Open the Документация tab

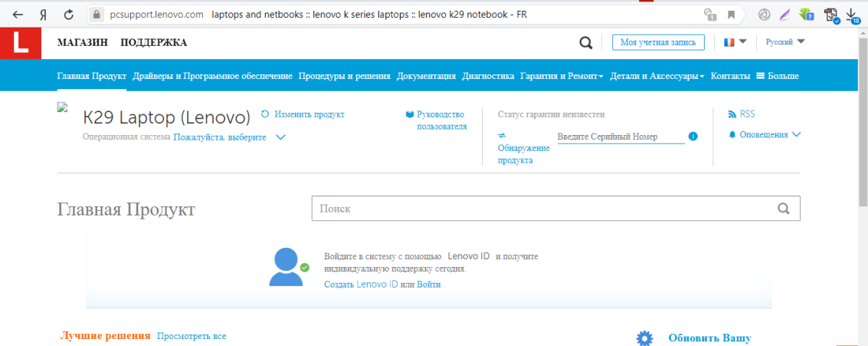click(426, 76)
